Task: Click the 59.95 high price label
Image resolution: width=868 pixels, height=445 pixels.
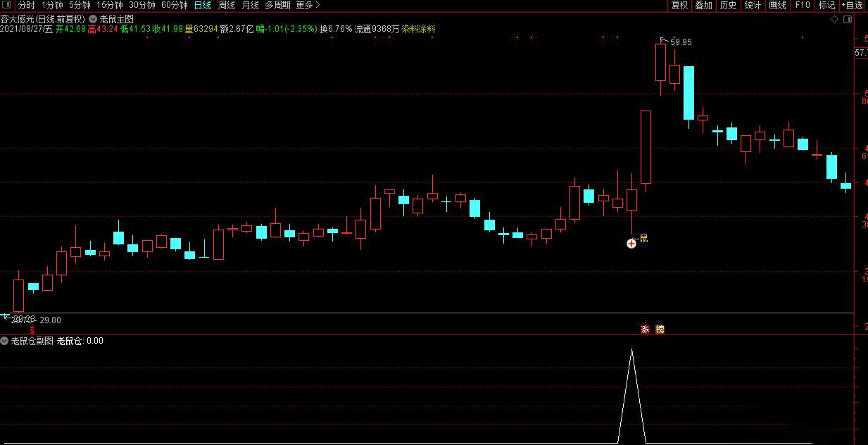Action: [x=681, y=42]
